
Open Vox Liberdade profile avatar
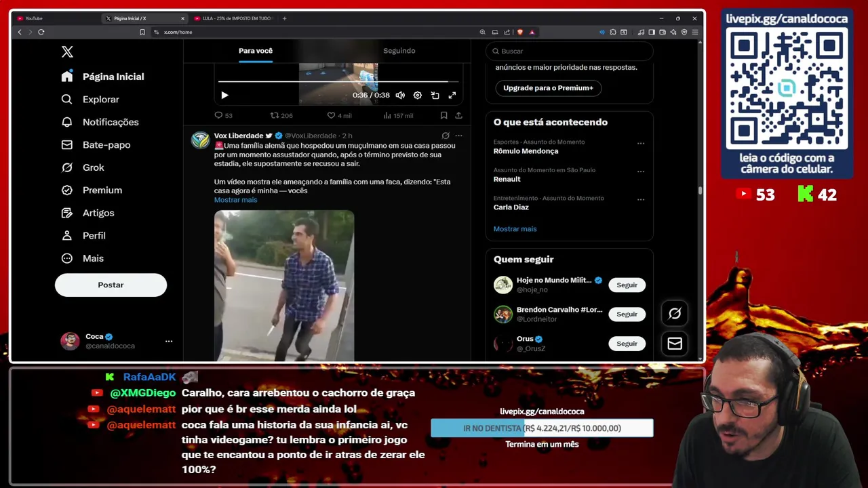(200, 140)
